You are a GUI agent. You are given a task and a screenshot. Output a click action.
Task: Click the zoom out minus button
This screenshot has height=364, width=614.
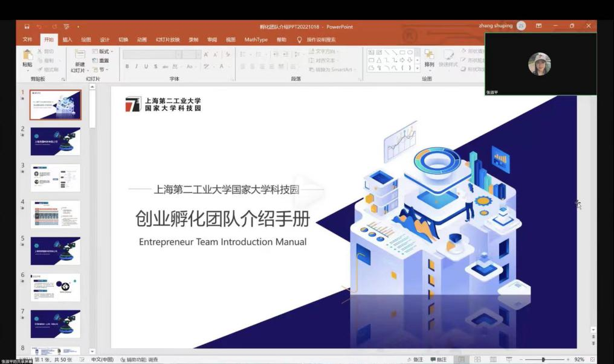(x=521, y=359)
